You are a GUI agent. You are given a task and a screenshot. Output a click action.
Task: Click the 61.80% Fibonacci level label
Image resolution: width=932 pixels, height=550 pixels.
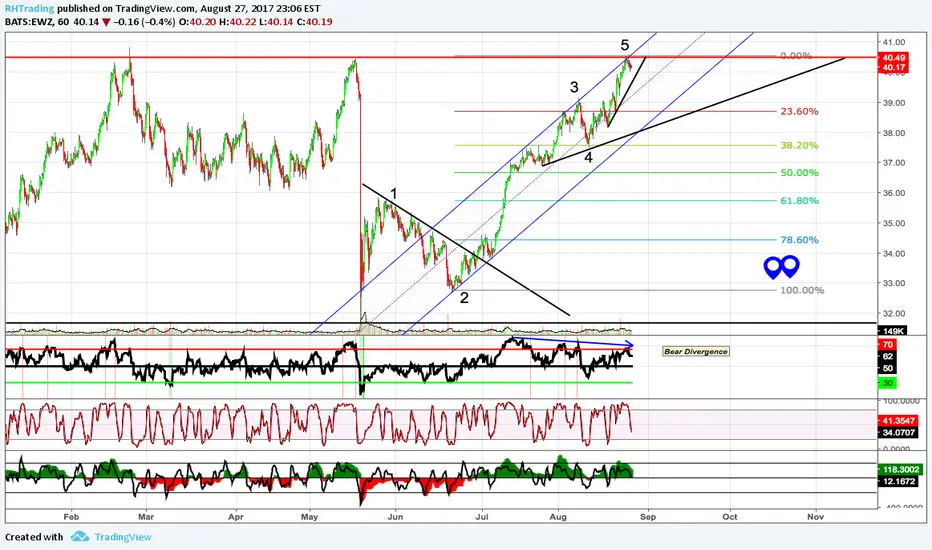799,200
